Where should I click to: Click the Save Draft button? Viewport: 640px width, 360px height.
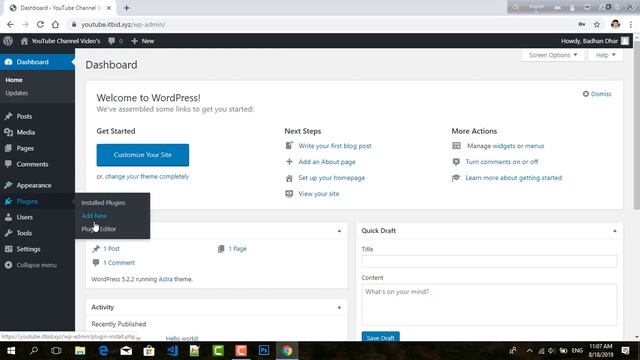(x=380, y=338)
